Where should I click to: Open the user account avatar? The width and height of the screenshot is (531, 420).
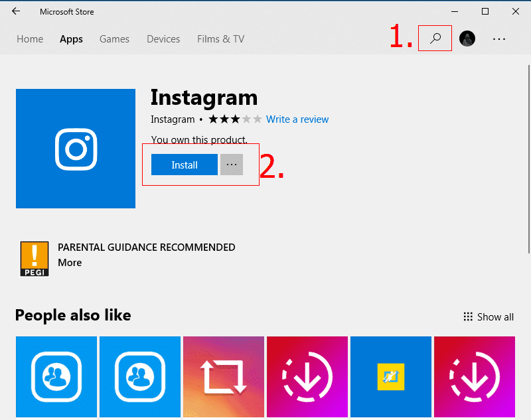point(467,38)
